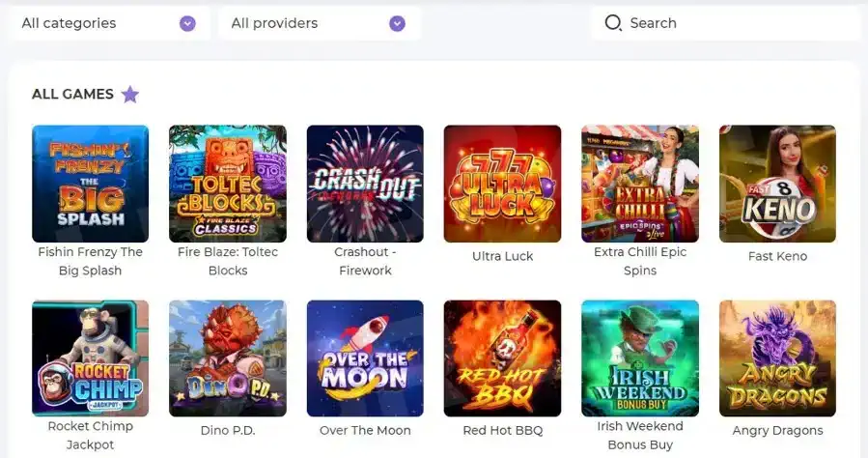This screenshot has height=458, width=868.
Task: Click the Search input field
Action: [726, 23]
